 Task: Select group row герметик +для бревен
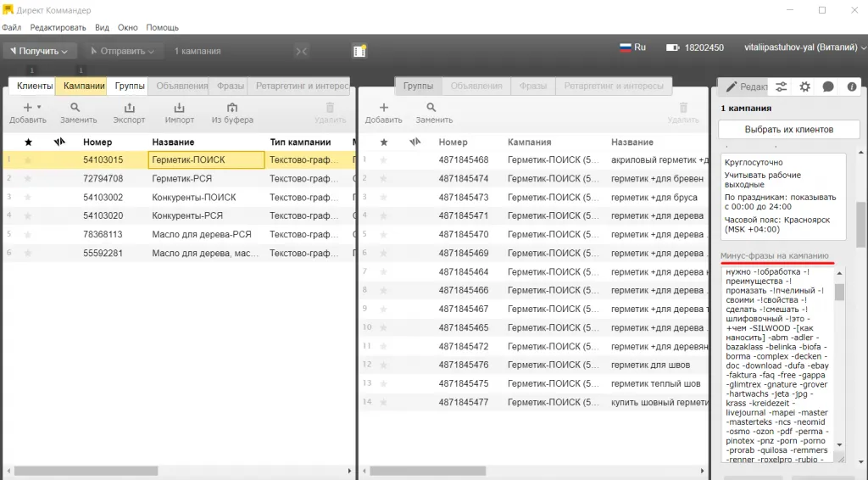(x=534, y=179)
